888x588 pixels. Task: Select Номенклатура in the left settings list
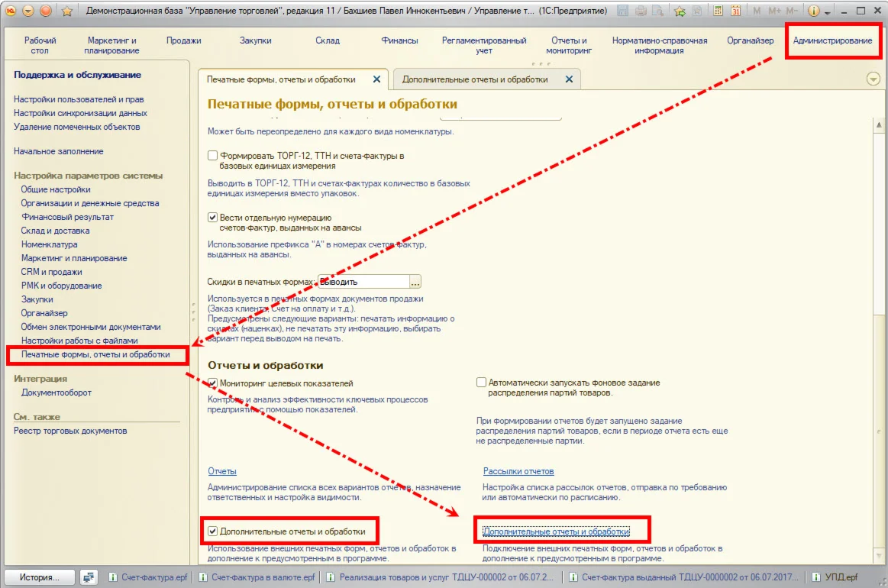pyautogui.click(x=49, y=244)
